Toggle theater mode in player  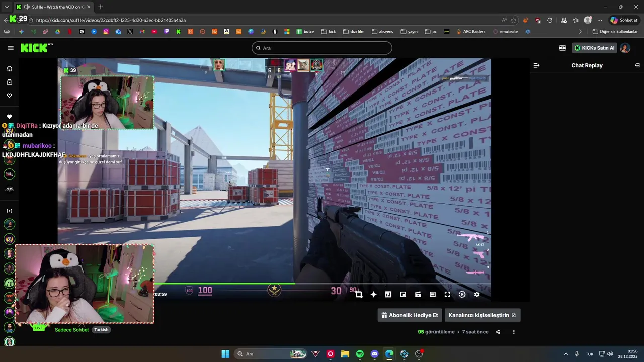(433, 295)
